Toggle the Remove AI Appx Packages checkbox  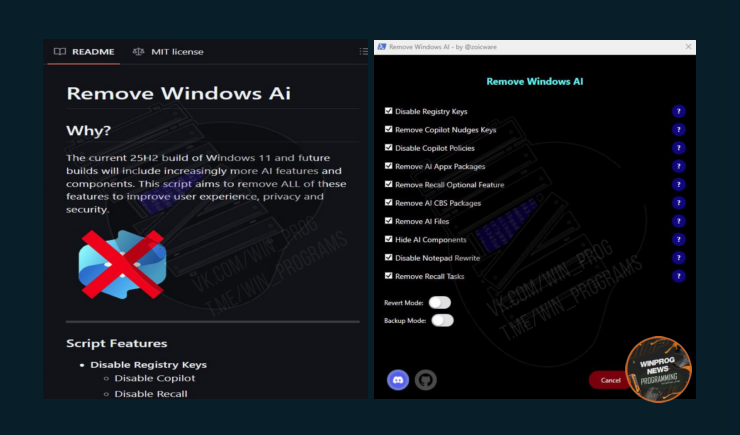pyautogui.click(x=388, y=166)
